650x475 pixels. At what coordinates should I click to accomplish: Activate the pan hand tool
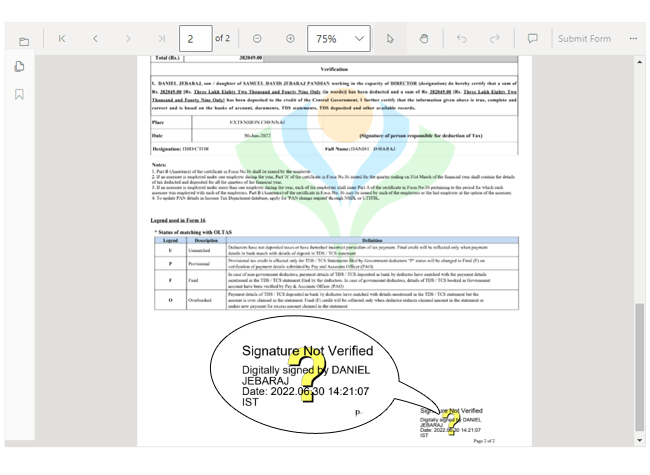(423, 39)
